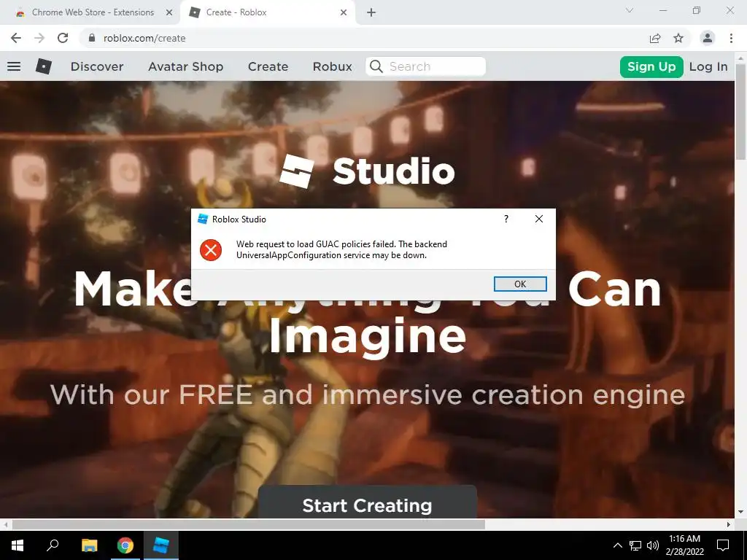Viewport: 747px width, 560px height.
Task: Click the vertical page scrollbar
Action: click(x=741, y=112)
